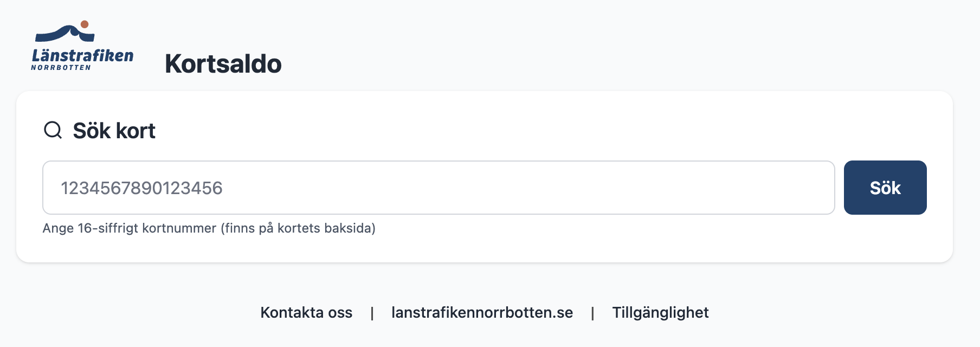Focus the 16-digit card number input field
This screenshot has width=980, height=347.
[x=438, y=188]
